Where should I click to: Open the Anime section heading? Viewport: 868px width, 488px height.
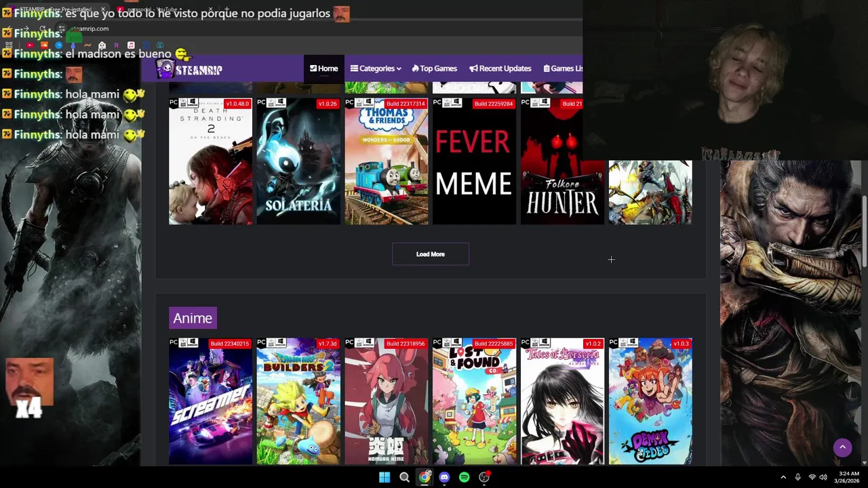point(193,318)
